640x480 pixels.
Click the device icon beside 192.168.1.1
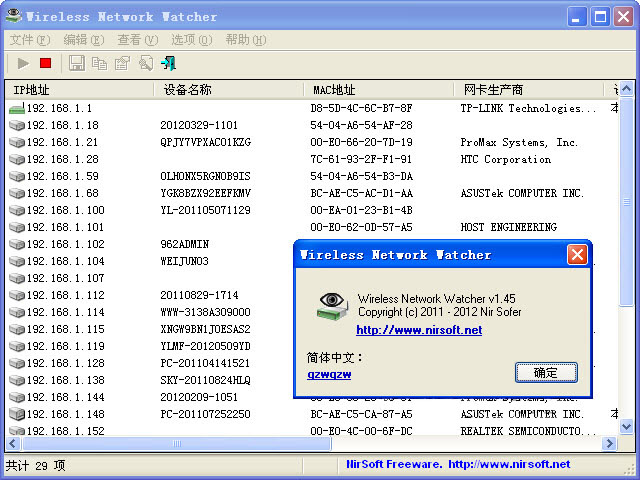[x=16, y=108]
